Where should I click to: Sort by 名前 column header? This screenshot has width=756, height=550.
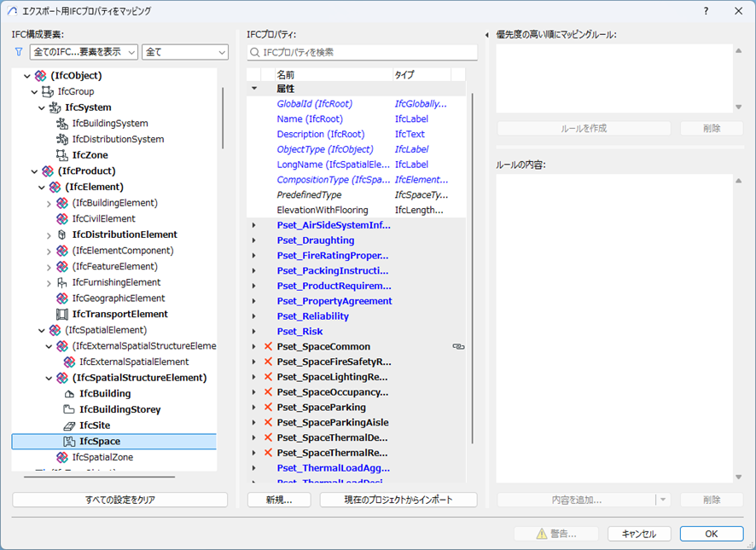coord(333,74)
